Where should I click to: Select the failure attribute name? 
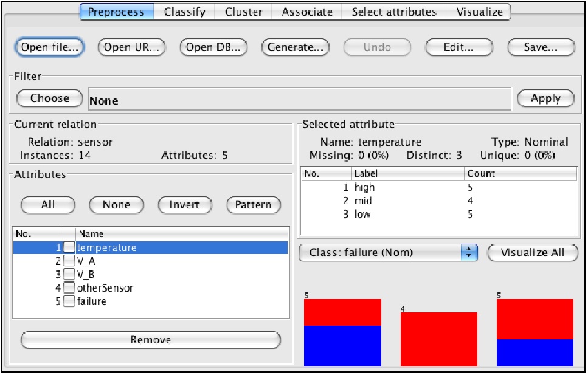coord(92,301)
